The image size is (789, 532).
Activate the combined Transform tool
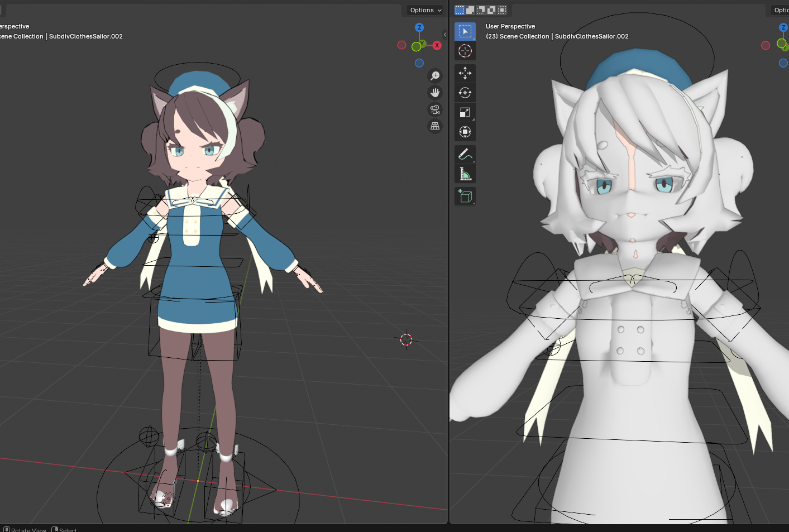coord(465,132)
